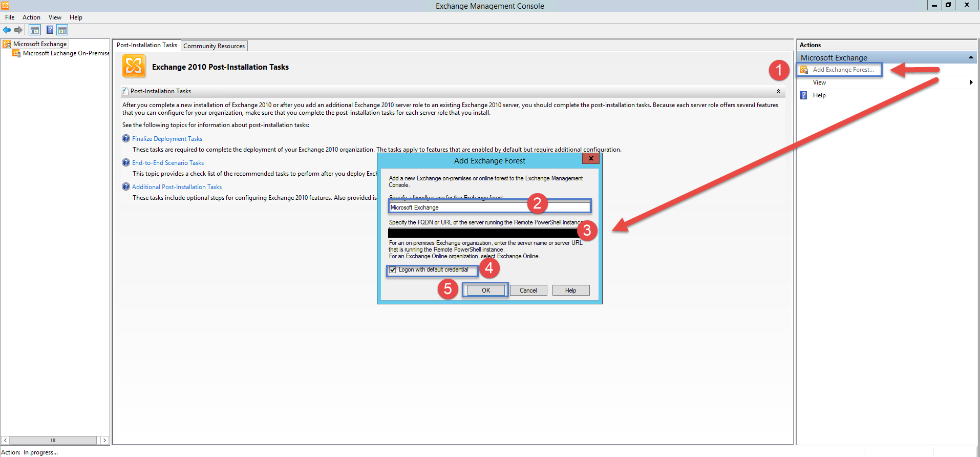This screenshot has height=457, width=980.
Task: Click Add Exchange Forest... action
Action: pyautogui.click(x=843, y=70)
